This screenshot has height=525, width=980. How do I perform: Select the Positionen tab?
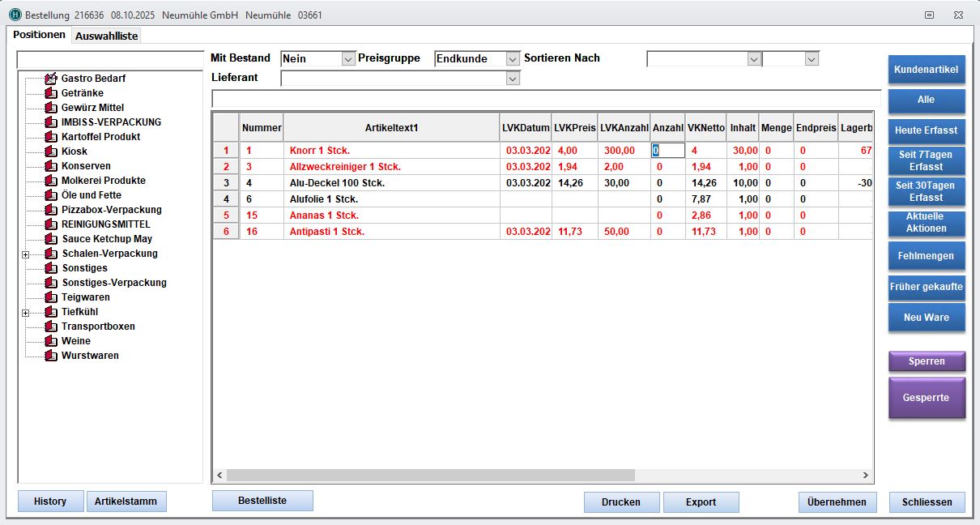pos(39,35)
